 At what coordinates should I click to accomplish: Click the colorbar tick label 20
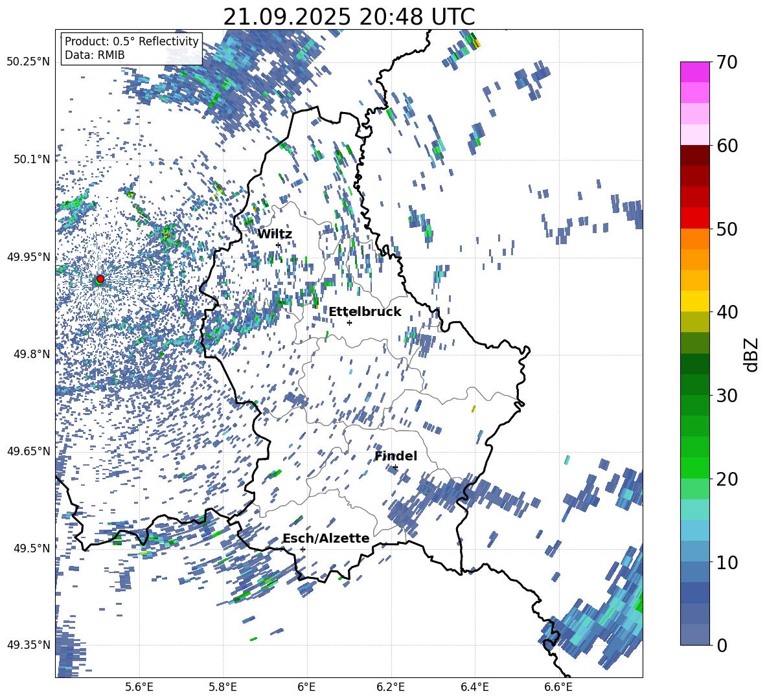[727, 479]
